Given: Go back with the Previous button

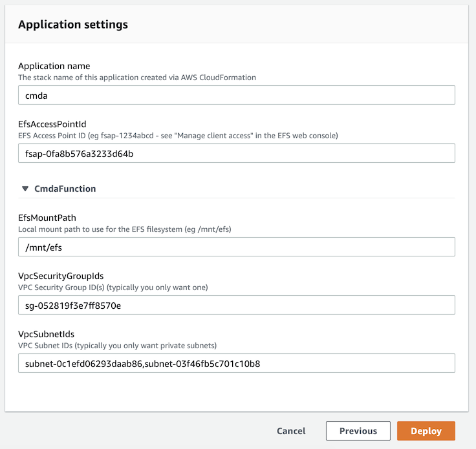Looking at the screenshot, I should 358,431.
